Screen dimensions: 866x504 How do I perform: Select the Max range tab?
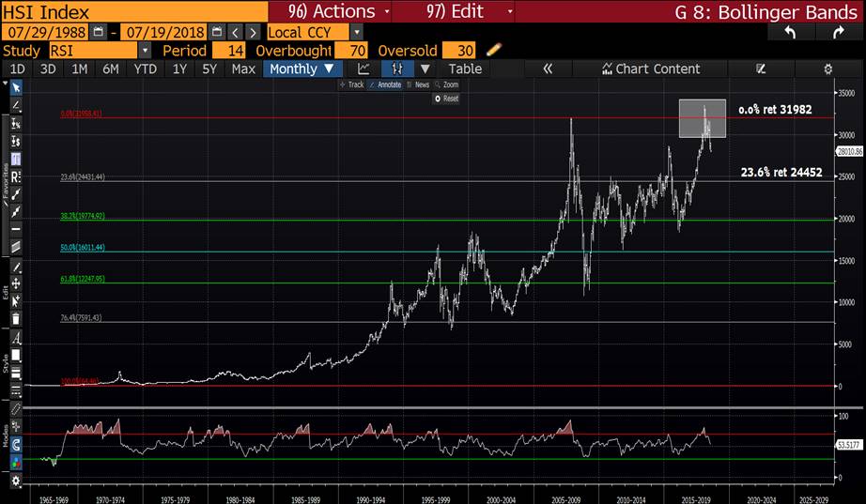(243, 69)
